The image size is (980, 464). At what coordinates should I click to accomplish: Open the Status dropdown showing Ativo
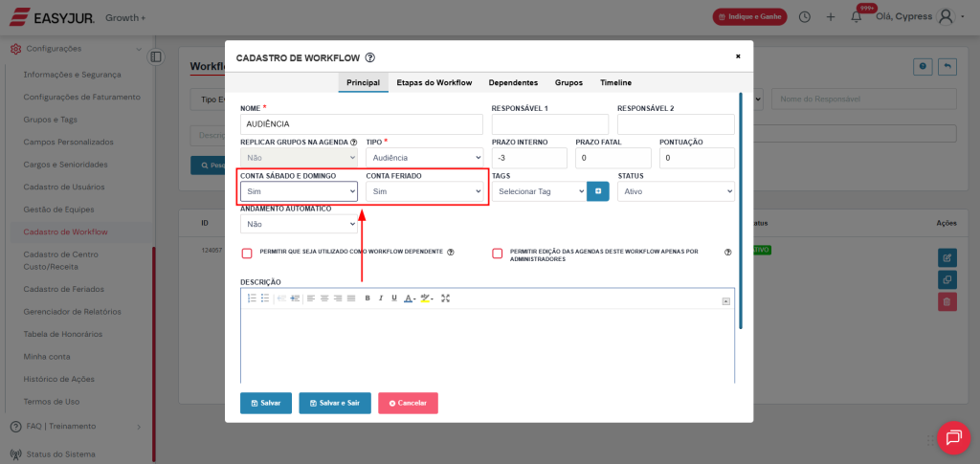point(676,191)
